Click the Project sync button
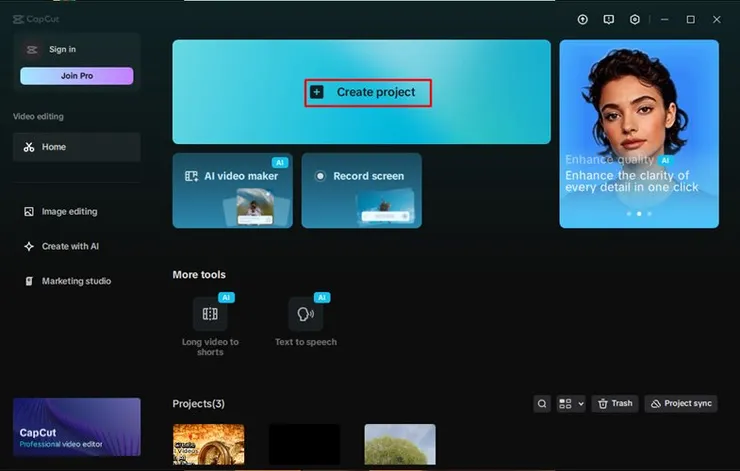Screen dimensions: 740x471 tap(681, 404)
